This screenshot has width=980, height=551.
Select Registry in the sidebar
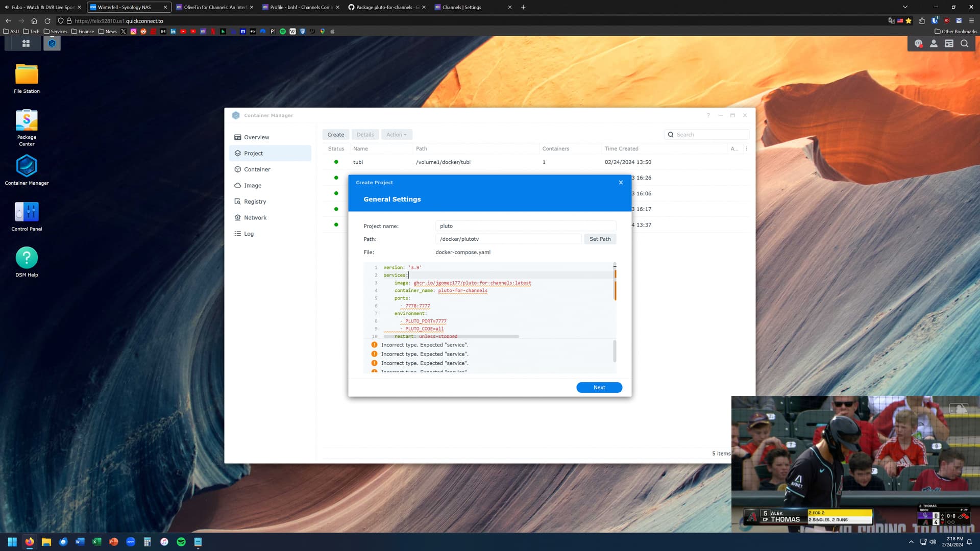click(255, 202)
